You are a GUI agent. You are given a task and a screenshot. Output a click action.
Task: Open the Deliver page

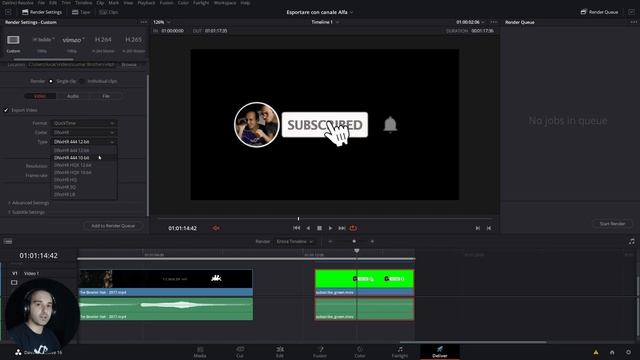[x=440, y=352]
